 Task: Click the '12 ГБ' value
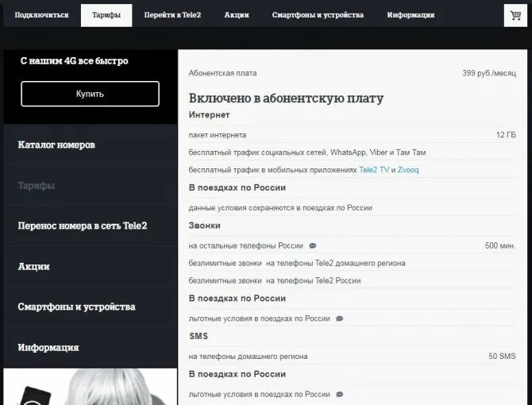click(x=506, y=135)
